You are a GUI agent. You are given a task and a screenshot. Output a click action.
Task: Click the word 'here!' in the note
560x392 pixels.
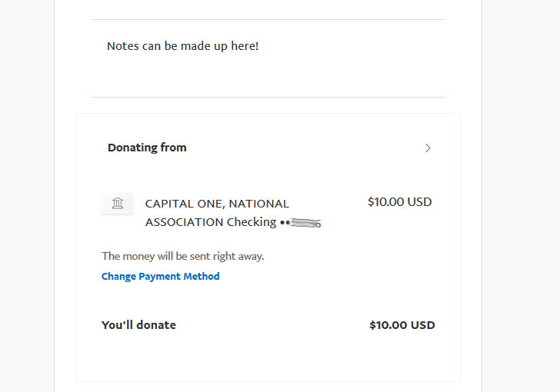click(x=245, y=46)
